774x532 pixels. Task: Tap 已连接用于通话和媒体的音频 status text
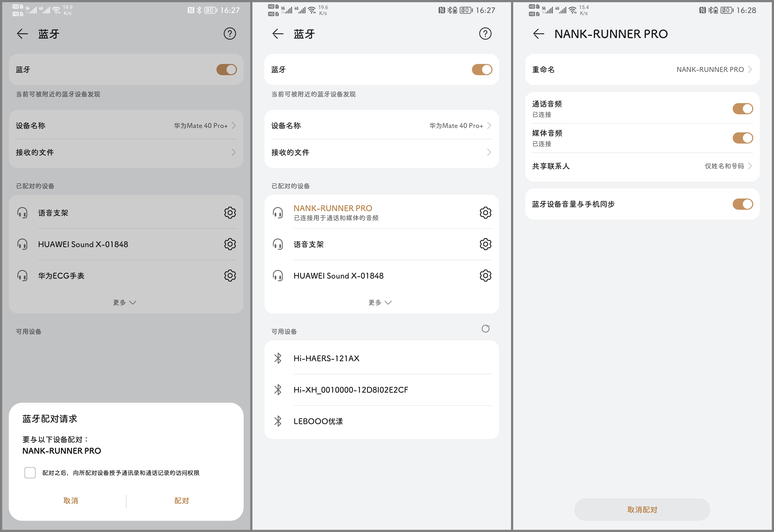pyautogui.click(x=336, y=218)
